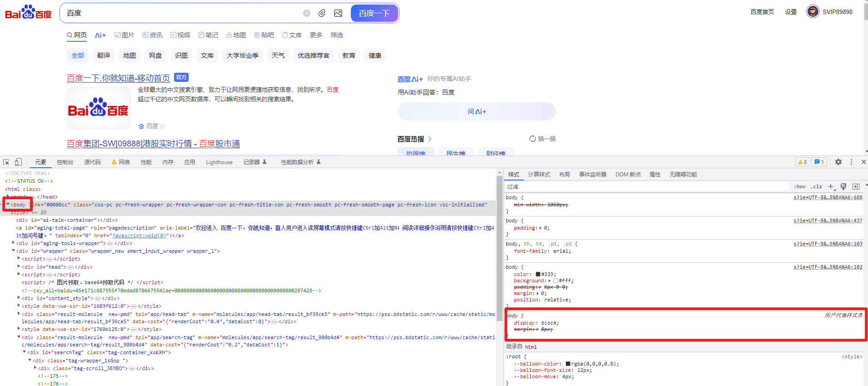Toggle the computed styles sidebar icon
The width and height of the screenshot is (868, 386).
tap(856, 186)
